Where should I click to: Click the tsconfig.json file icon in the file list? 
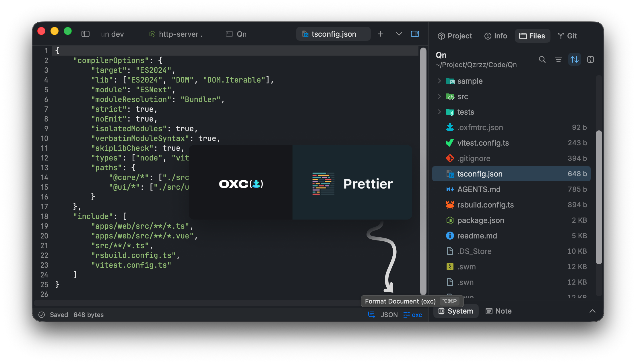[450, 174]
